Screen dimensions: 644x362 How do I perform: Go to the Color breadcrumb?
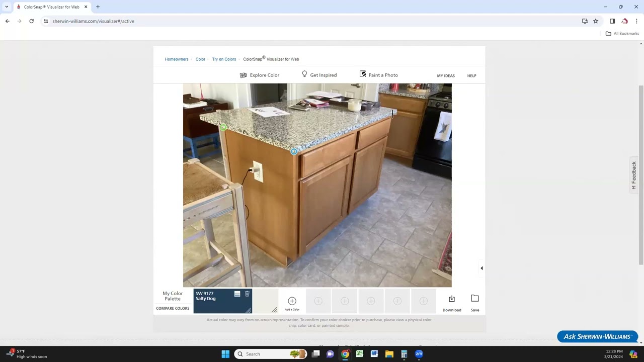tap(200, 59)
